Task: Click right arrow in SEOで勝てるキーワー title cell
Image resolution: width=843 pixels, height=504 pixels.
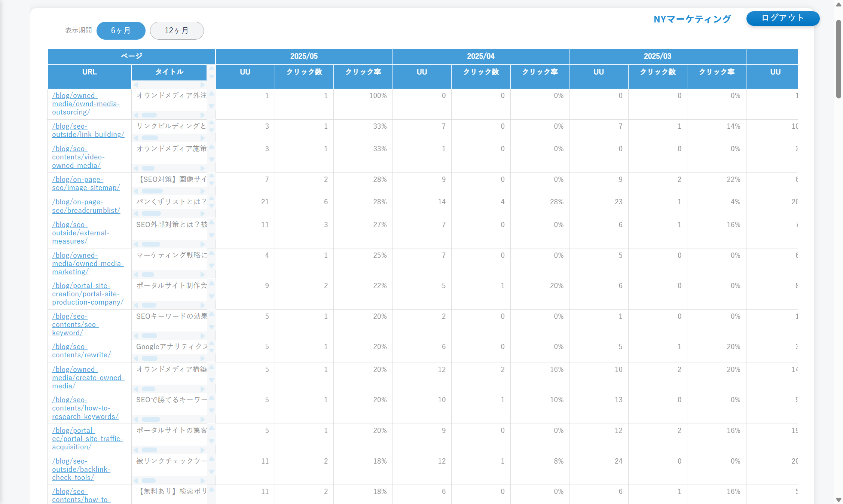Action: click(202, 419)
